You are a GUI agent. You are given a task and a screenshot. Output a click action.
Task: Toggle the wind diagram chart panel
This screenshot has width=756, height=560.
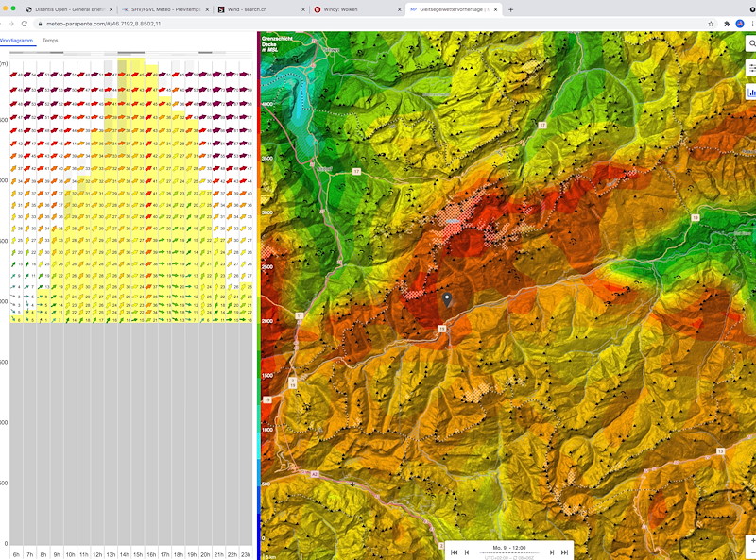[x=751, y=92]
